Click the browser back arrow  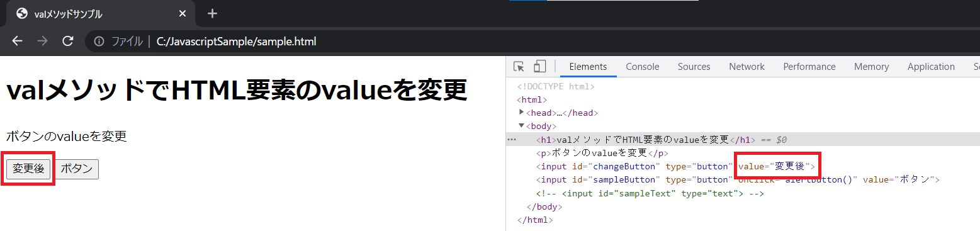pyautogui.click(x=17, y=42)
